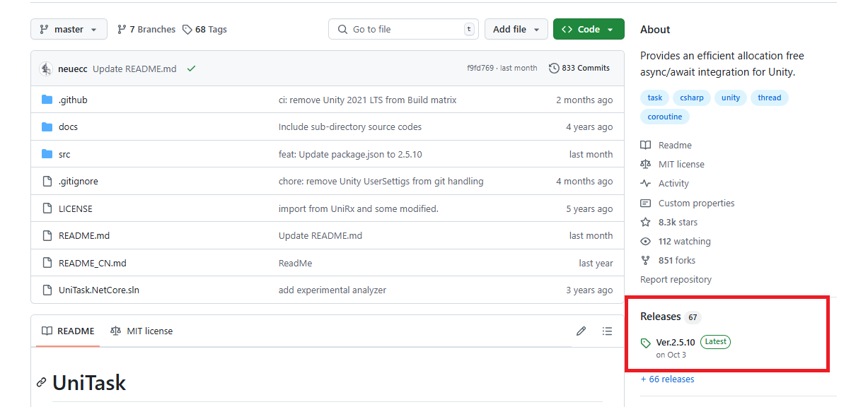Open the neuecc author link
This screenshot has height=407, width=868.
click(72, 69)
